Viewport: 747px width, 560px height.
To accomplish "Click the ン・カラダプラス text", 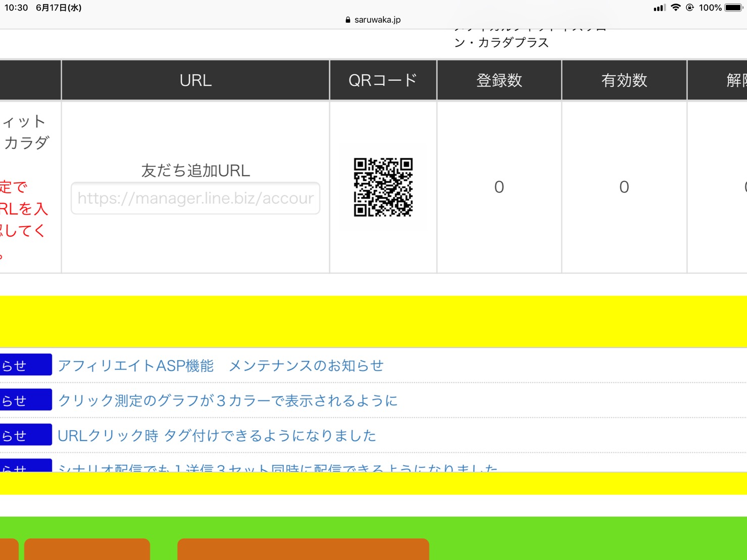I will pyautogui.click(x=501, y=42).
